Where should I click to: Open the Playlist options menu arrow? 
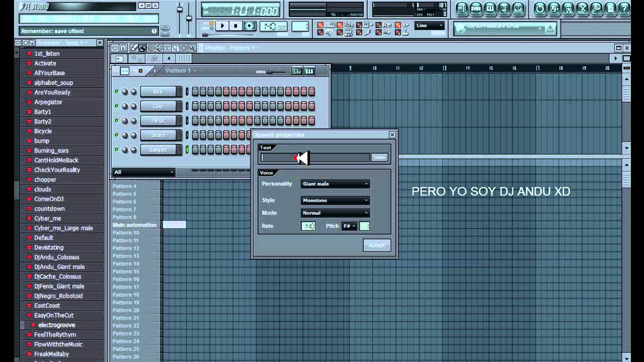pyautogui.click(x=115, y=48)
